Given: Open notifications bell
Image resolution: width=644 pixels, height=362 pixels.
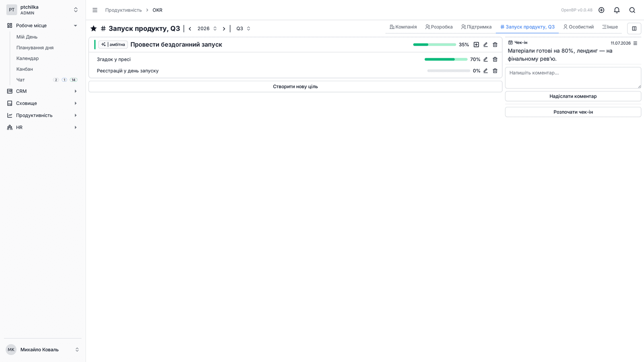Looking at the screenshot, I should [617, 10].
